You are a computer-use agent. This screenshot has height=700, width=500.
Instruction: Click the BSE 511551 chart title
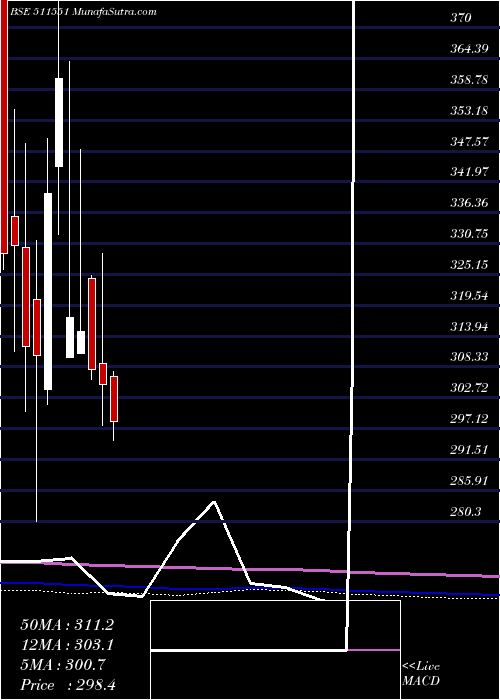click(x=83, y=12)
